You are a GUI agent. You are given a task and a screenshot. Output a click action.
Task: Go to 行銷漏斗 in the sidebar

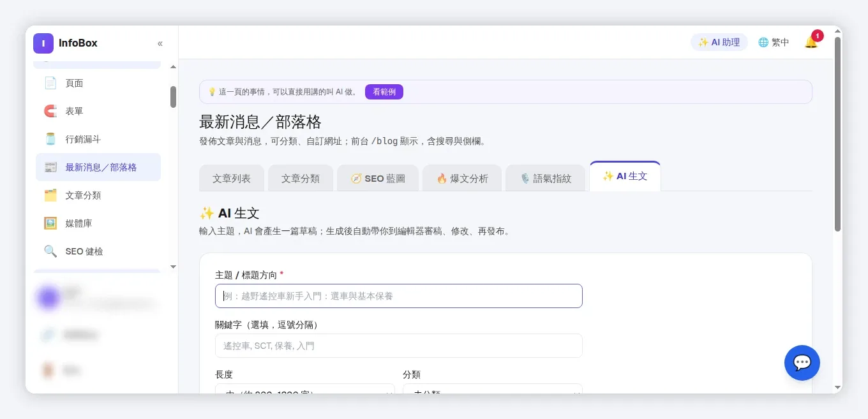click(98, 139)
